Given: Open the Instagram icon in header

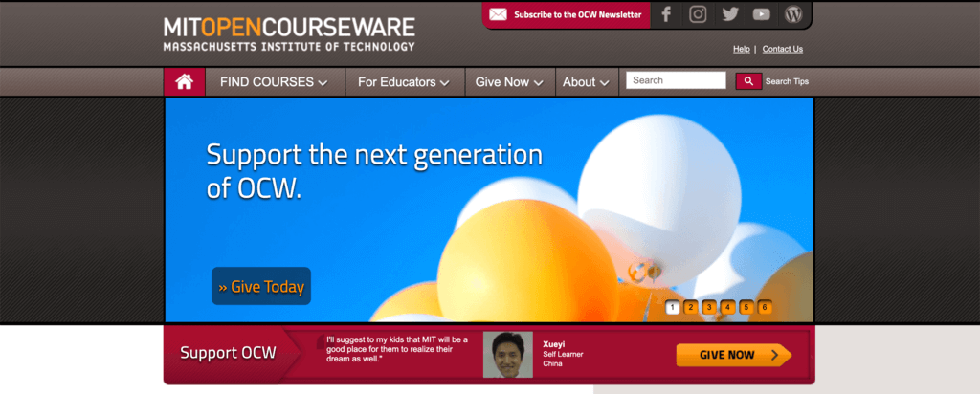Looking at the screenshot, I should pos(698,14).
